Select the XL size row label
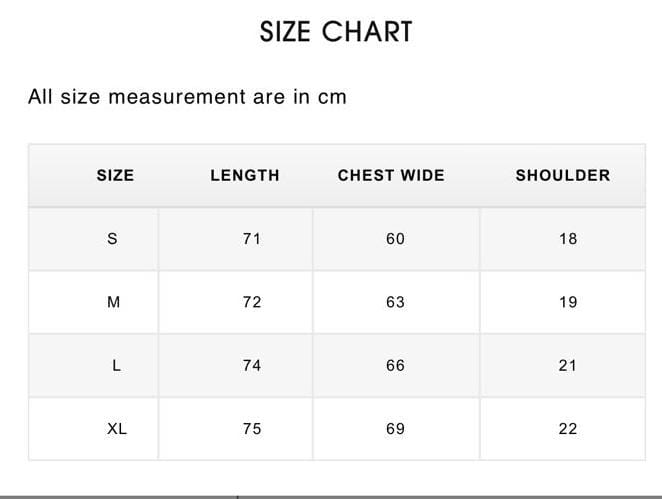 (117, 429)
